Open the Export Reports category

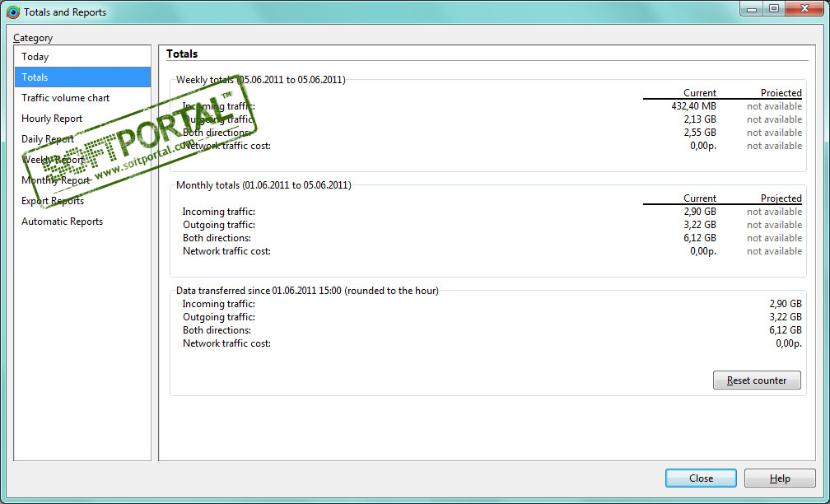pyautogui.click(x=82, y=201)
